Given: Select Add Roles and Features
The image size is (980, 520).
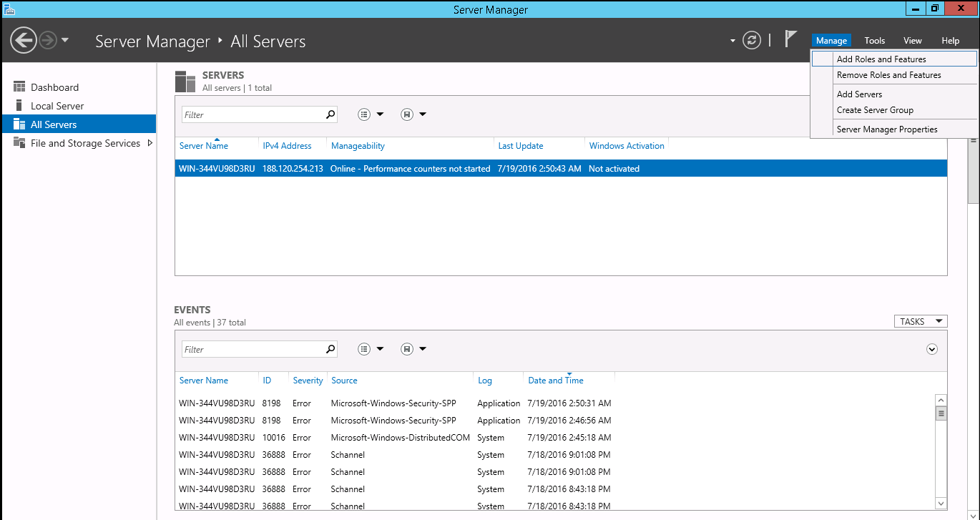Looking at the screenshot, I should click(894, 59).
